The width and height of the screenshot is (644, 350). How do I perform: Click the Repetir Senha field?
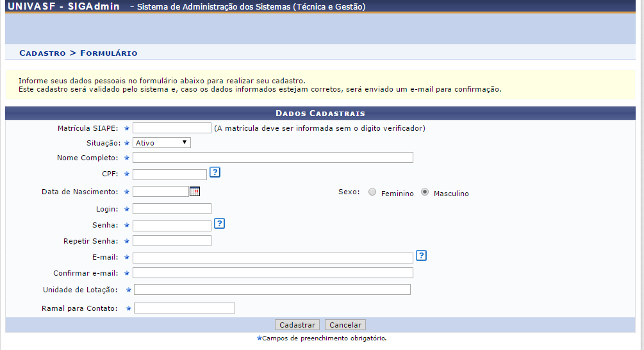pos(172,241)
